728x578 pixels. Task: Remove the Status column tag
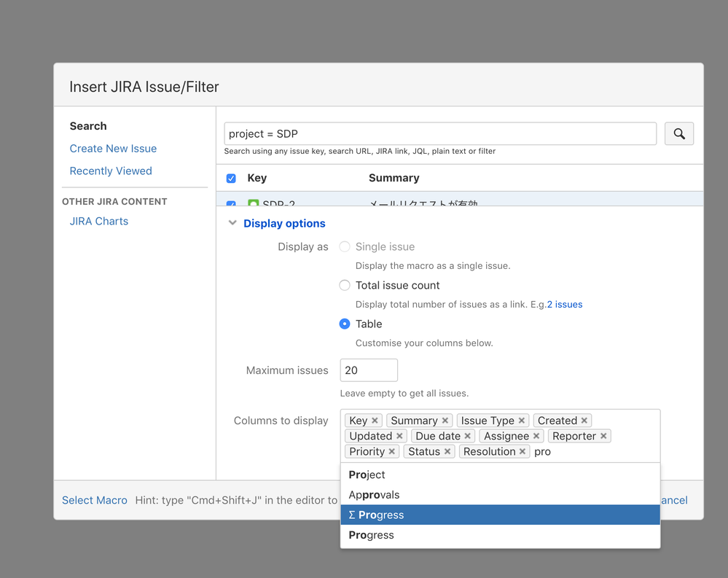point(447,451)
